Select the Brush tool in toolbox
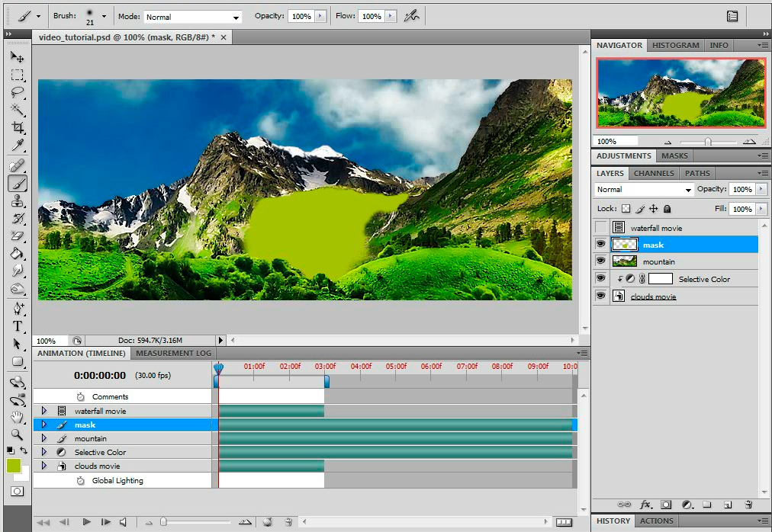The height and width of the screenshot is (532, 772). tap(18, 184)
